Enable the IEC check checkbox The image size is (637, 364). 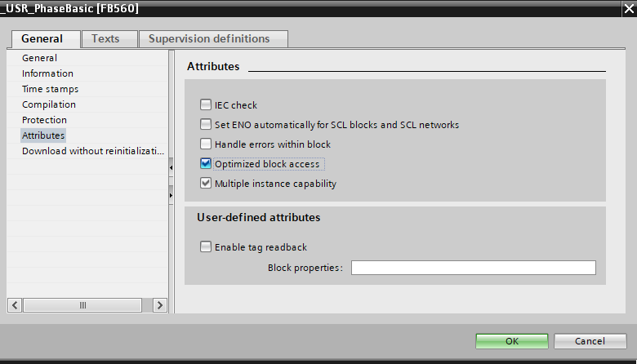coord(206,105)
